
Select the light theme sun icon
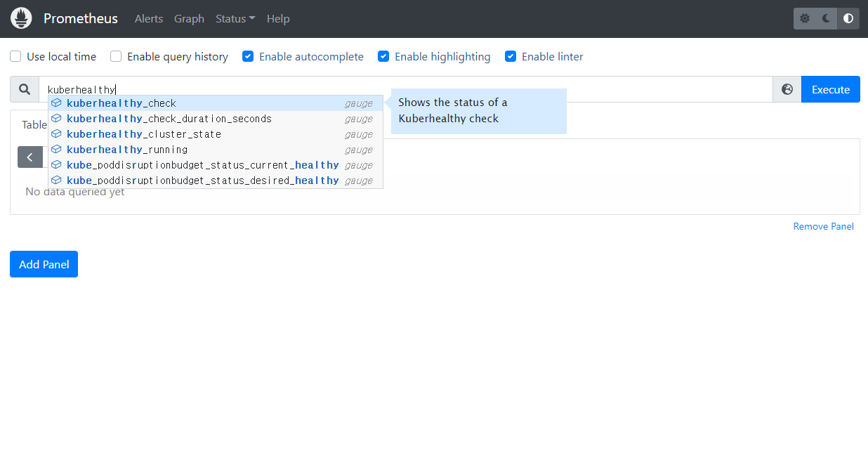point(805,18)
